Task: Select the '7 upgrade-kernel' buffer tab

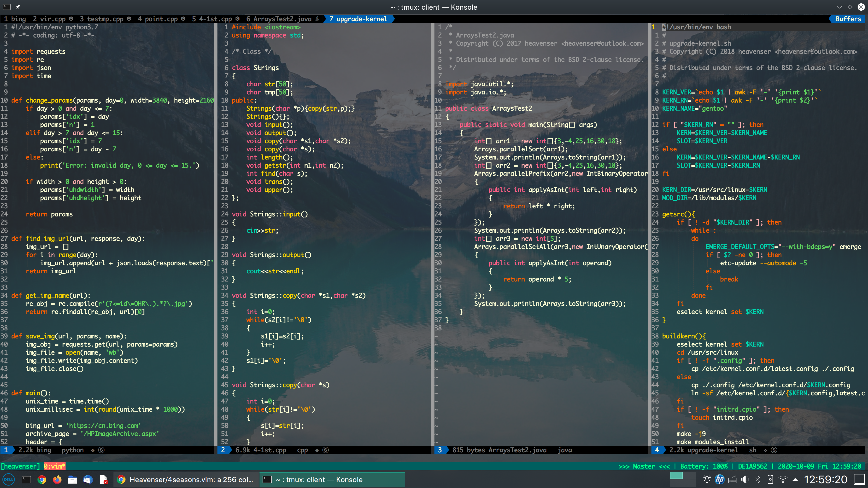Action: (358, 19)
